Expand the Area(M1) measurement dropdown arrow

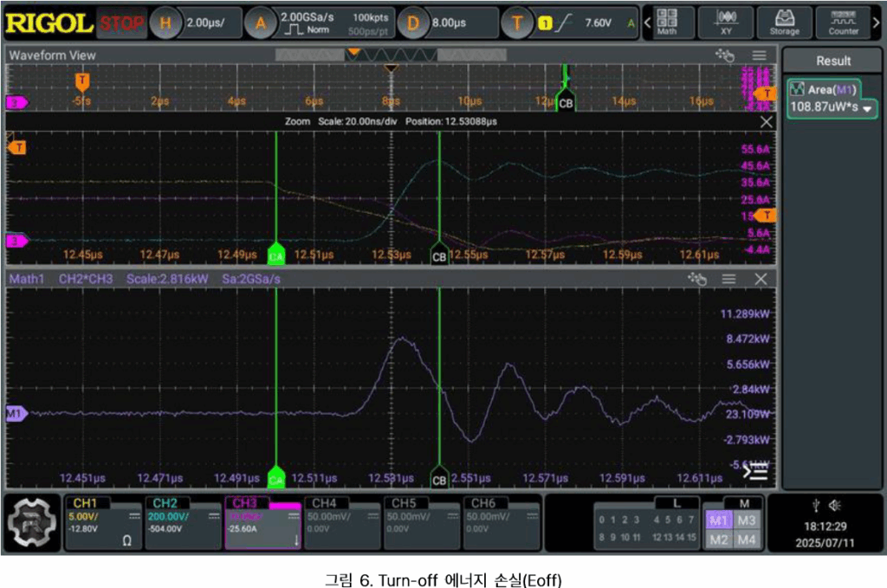864,109
